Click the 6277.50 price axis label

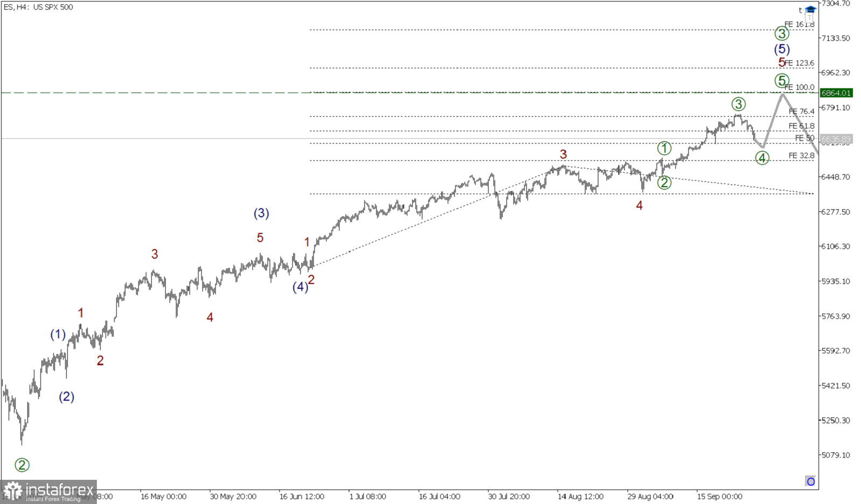836,212
